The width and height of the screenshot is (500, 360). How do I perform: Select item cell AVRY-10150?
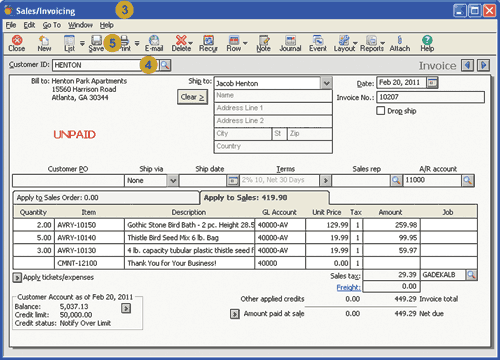coord(89,225)
